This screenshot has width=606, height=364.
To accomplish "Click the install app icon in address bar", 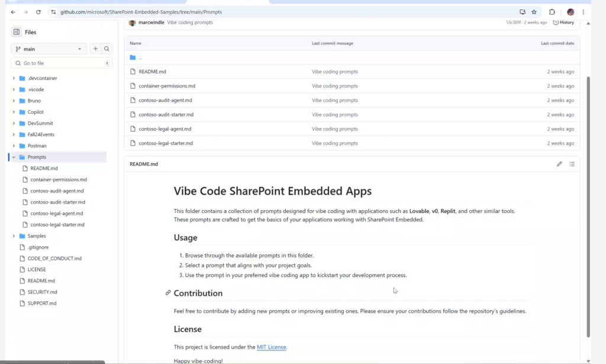I will [x=523, y=12].
